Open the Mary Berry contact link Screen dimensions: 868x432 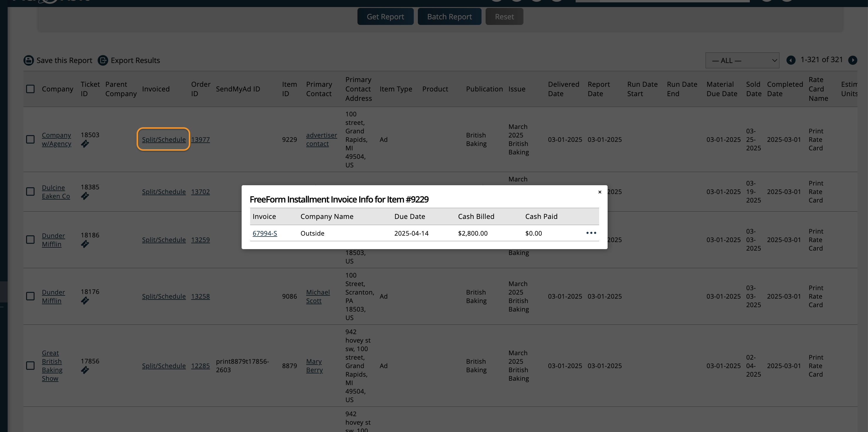click(x=314, y=366)
